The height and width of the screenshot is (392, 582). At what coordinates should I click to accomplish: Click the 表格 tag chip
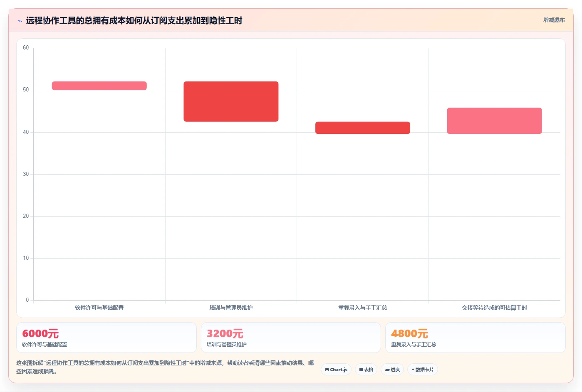[366, 370]
